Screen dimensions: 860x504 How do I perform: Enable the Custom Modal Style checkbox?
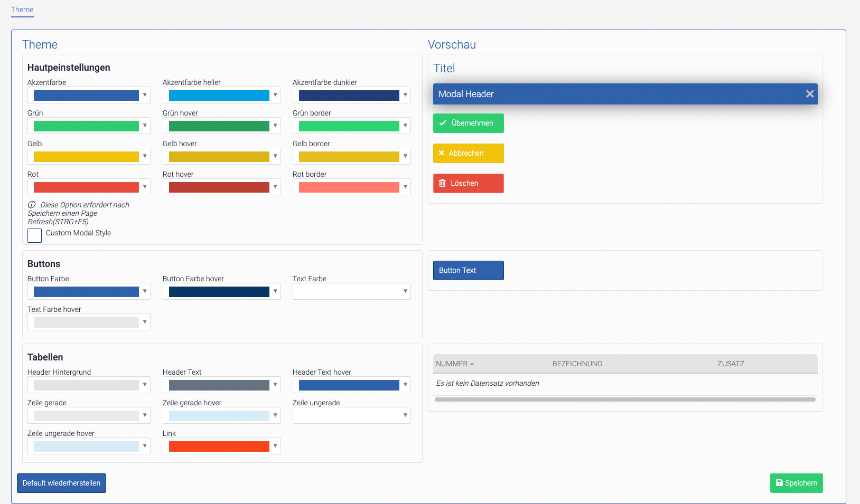click(x=34, y=235)
